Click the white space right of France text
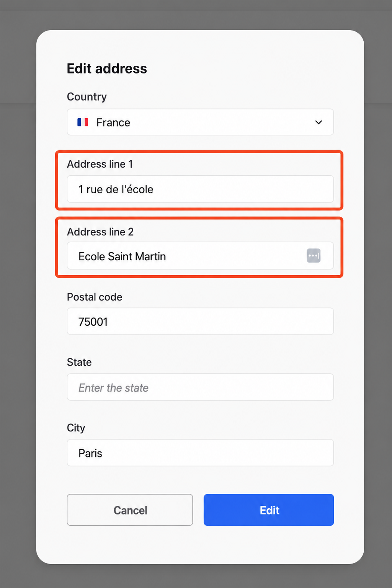Image resolution: width=392 pixels, height=588 pixels. point(222,122)
